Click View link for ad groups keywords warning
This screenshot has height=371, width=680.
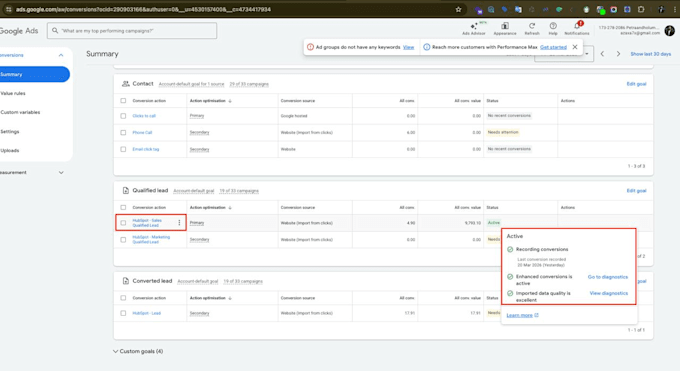coord(409,47)
